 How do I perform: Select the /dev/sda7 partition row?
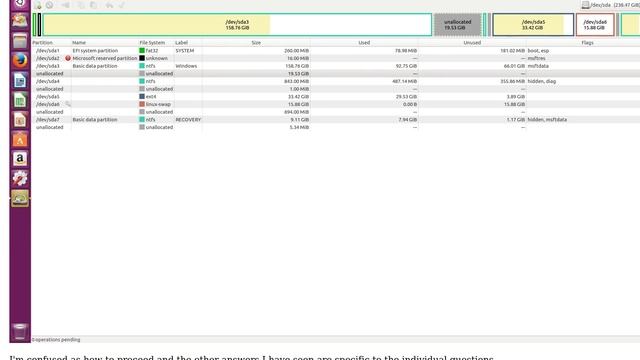pyautogui.click(x=336, y=120)
